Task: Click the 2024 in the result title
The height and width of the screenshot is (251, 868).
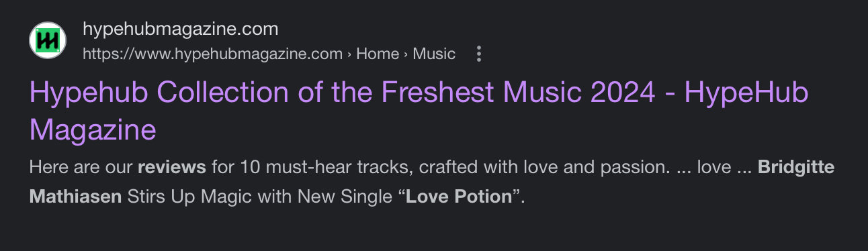Action: (623, 93)
